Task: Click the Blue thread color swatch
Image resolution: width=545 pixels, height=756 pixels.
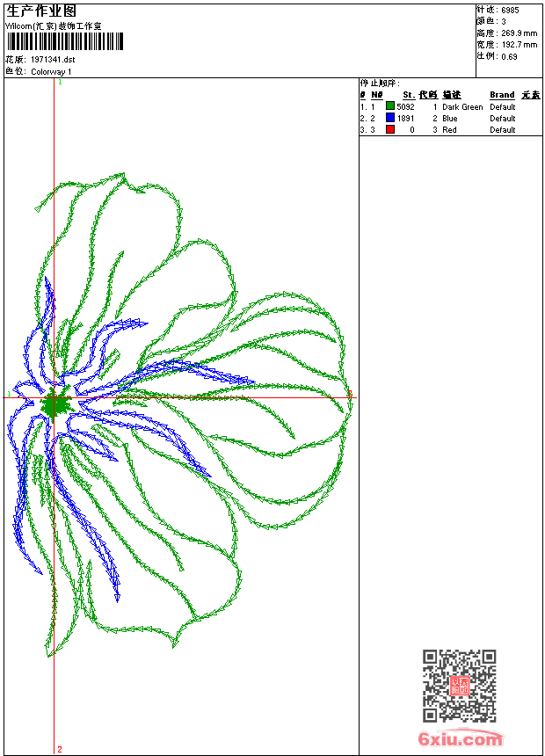Action: [x=390, y=118]
